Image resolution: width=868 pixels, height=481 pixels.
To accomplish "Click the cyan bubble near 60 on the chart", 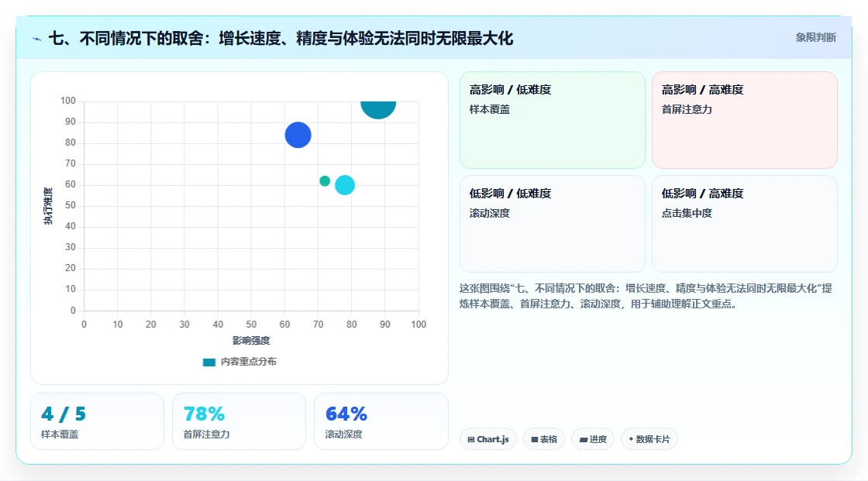I will 345,185.
